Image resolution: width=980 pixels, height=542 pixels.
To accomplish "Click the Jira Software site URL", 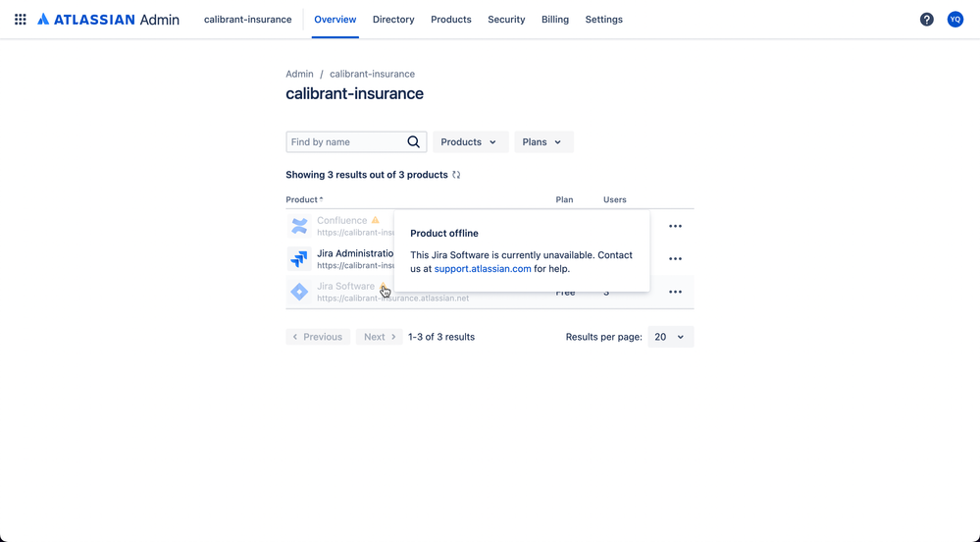I will click(x=392, y=298).
